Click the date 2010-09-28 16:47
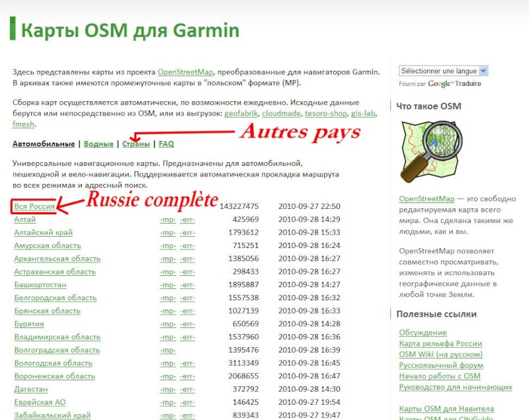The image size is (529, 420). point(309,376)
